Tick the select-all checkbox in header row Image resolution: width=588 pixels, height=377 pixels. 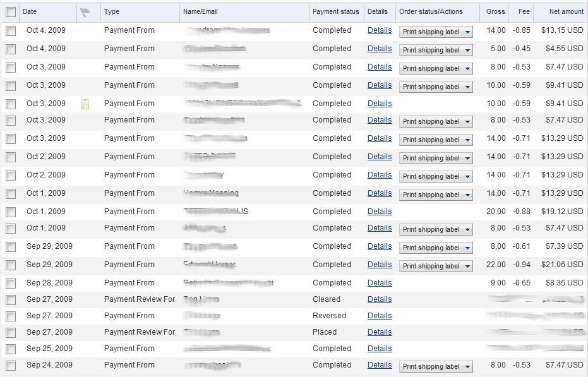(11, 12)
